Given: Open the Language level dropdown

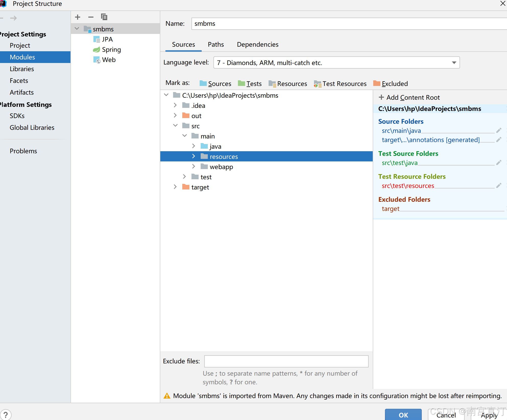Looking at the screenshot, I should 454,63.
